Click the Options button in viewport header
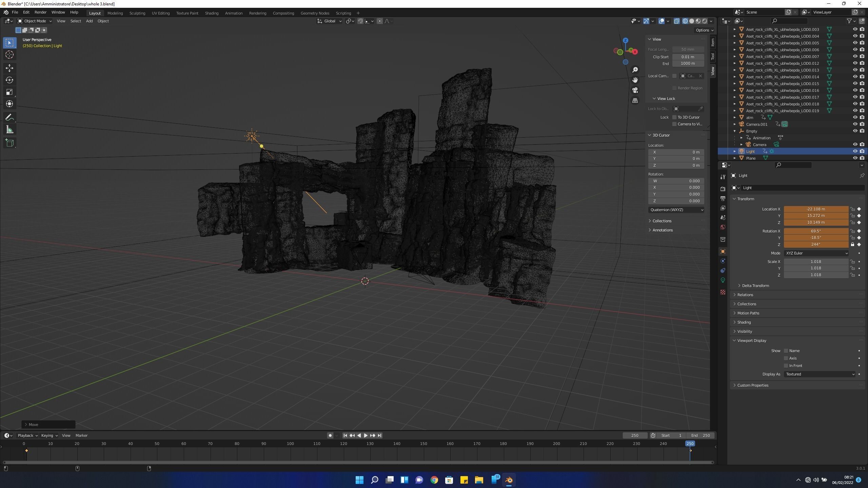Screen dimensions: 868x488 tap(704, 30)
